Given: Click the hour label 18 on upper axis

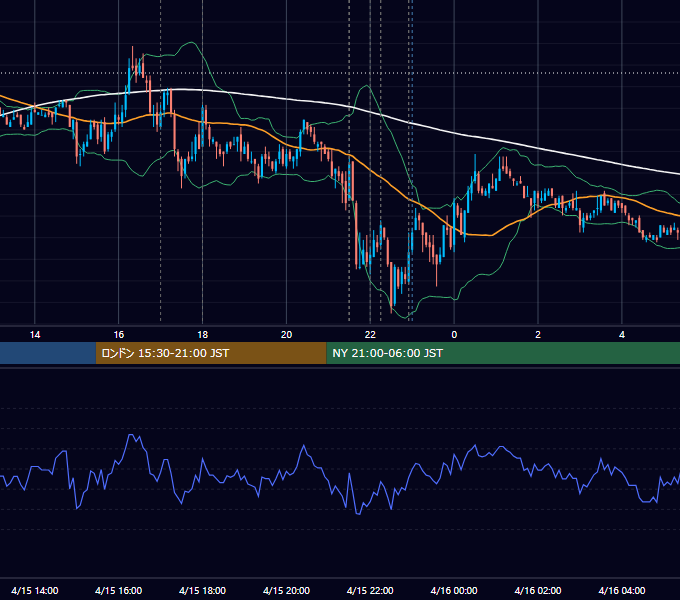Looking at the screenshot, I should pyautogui.click(x=203, y=335).
